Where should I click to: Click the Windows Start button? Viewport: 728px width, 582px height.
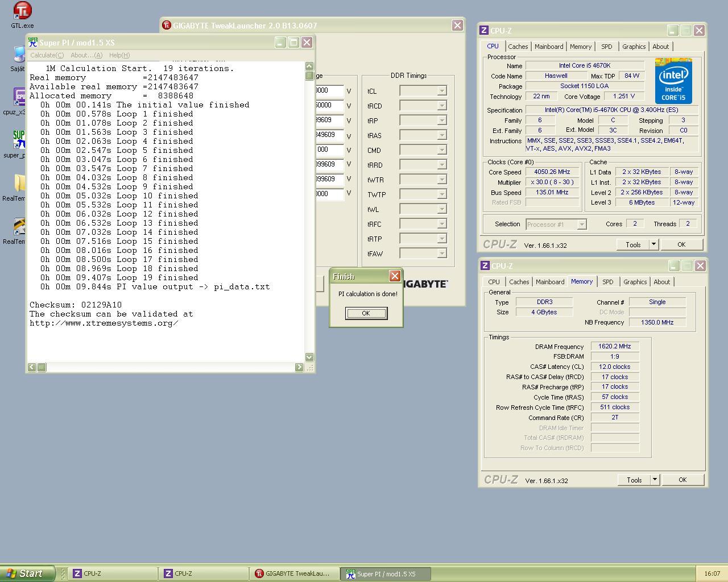(x=27, y=573)
